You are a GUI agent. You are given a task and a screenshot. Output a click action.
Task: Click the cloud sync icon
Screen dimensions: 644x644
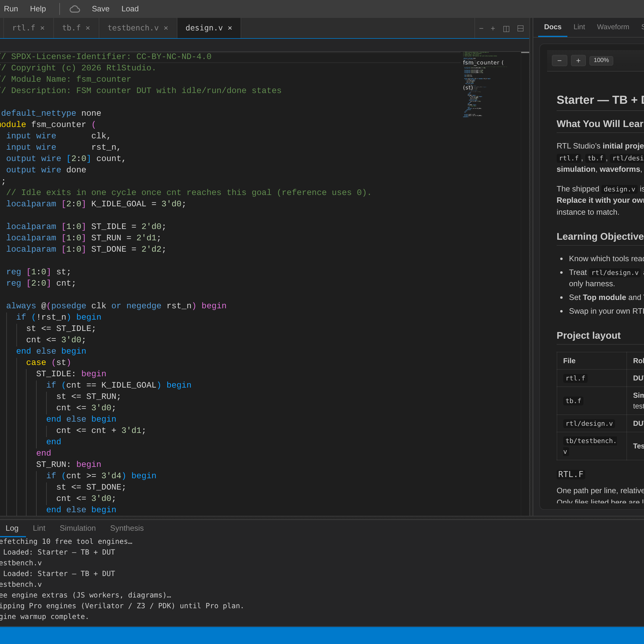(74, 9)
